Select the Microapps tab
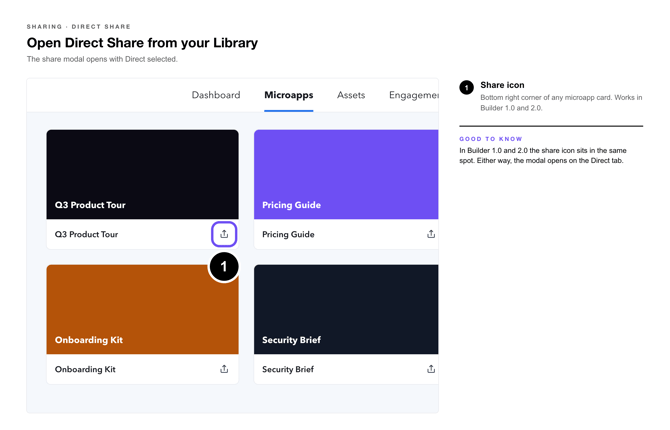This screenshot has height=430, width=670. tap(288, 95)
